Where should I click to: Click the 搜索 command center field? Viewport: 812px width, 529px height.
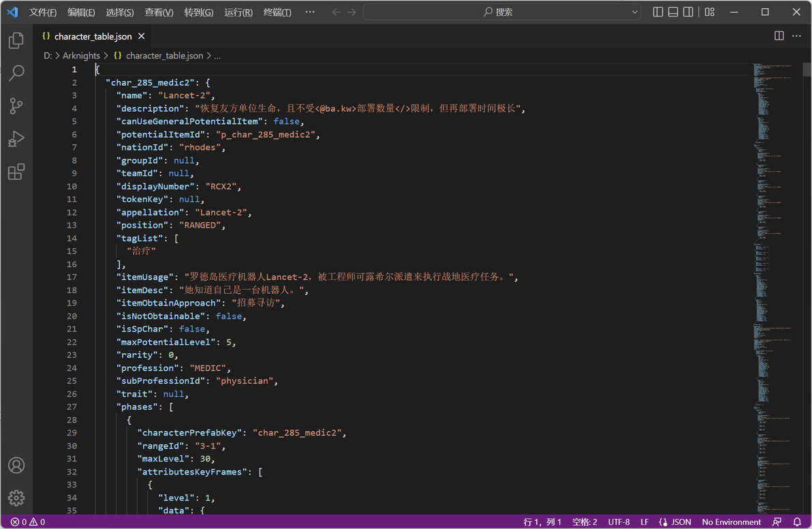pyautogui.click(x=502, y=12)
